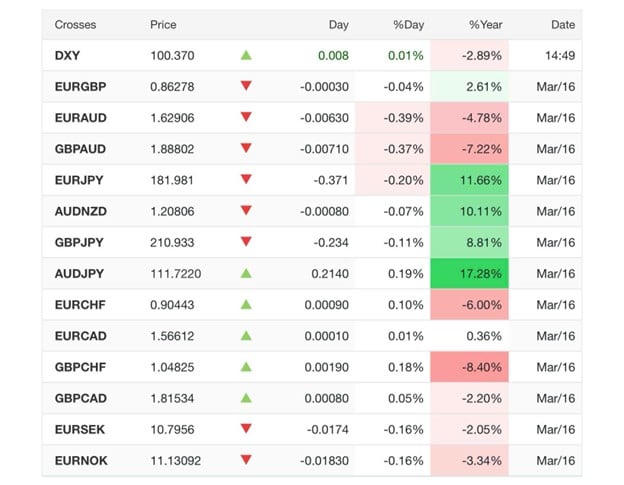Screen dimensions: 624x485
Task: Click the Date column header
Action: [563, 24]
